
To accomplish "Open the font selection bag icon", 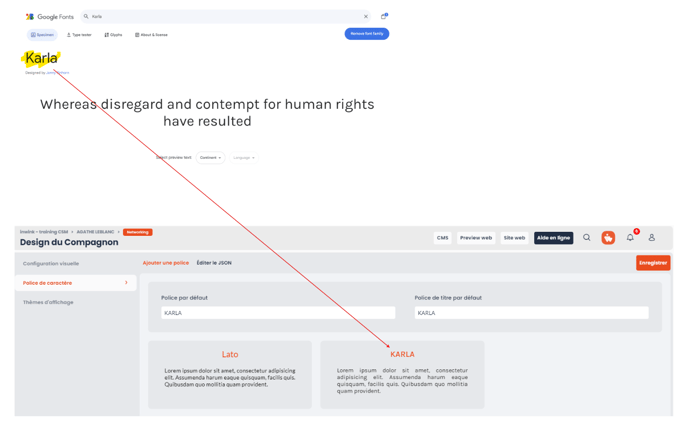I will (x=384, y=16).
